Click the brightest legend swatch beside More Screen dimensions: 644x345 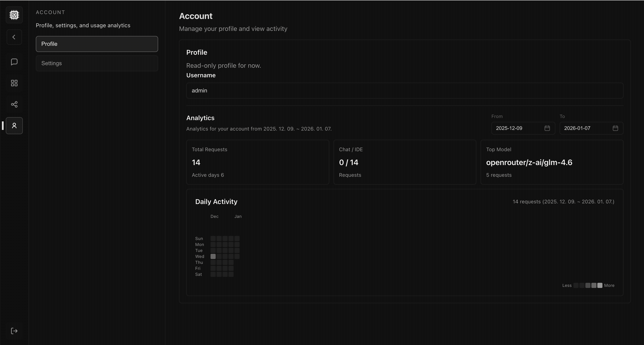tap(600, 285)
